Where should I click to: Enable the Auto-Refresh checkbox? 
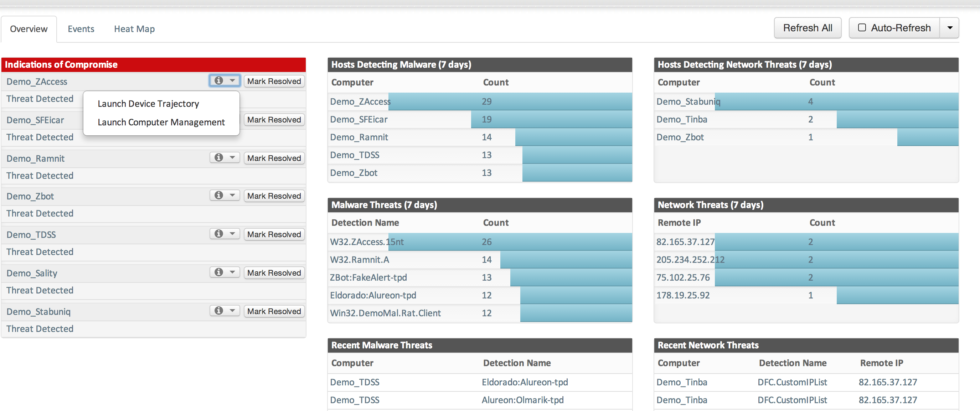(x=862, y=28)
